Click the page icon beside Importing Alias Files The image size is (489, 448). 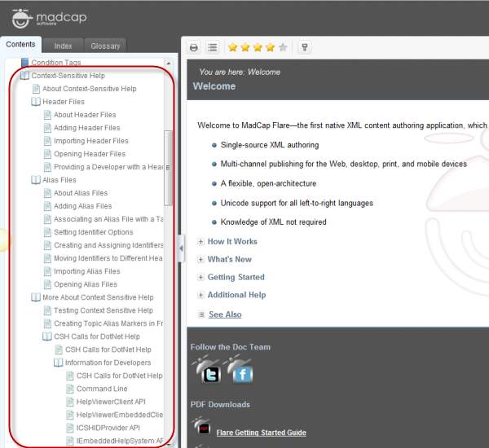47,271
